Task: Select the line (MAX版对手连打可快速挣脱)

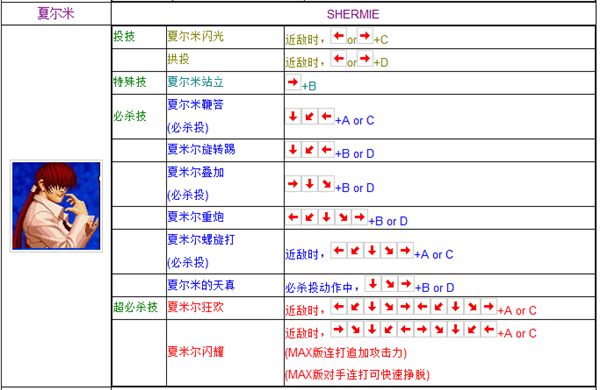Action: (357, 374)
